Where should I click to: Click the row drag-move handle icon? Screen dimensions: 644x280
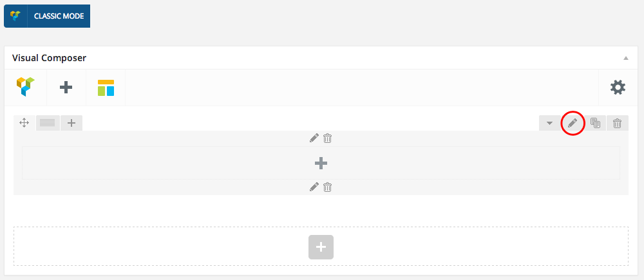(24, 123)
